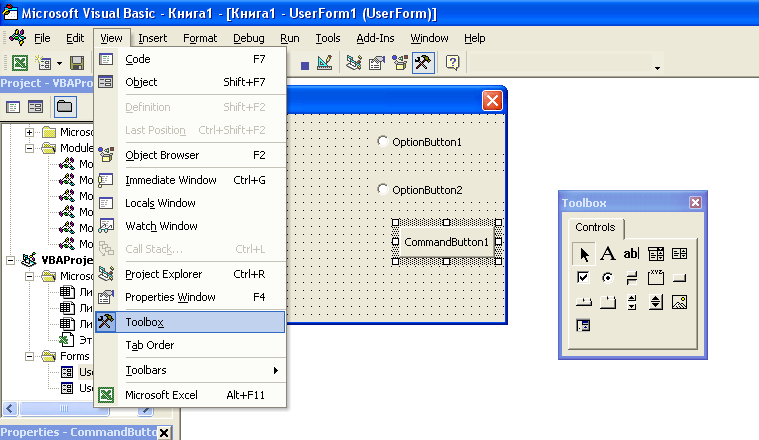759x440 pixels.
Task: Toggle Folders in the Project panel
Action: tap(65, 107)
